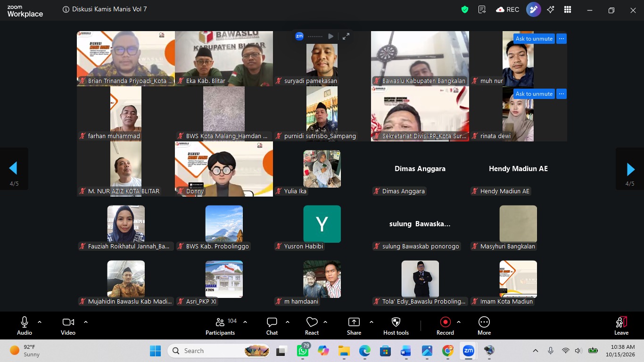Expand the React options caret
The width and height of the screenshot is (644, 362).
tap(325, 322)
